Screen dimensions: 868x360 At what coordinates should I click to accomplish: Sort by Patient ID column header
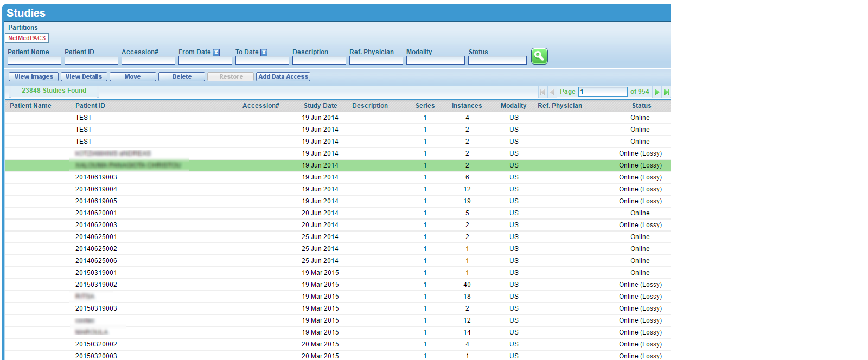(90, 106)
